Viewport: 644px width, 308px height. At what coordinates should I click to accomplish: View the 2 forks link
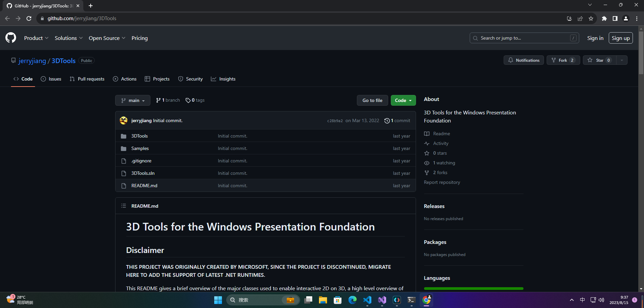(x=436, y=172)
